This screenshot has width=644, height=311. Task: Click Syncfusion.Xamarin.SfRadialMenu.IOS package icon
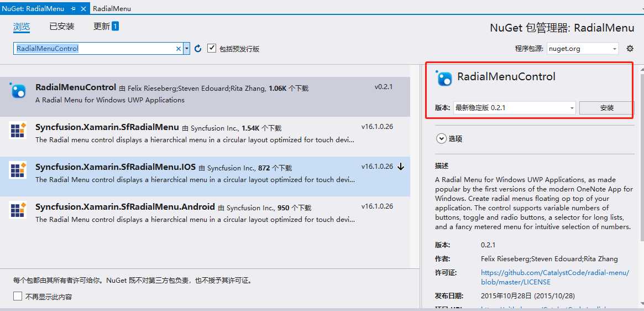coord(18,170)
